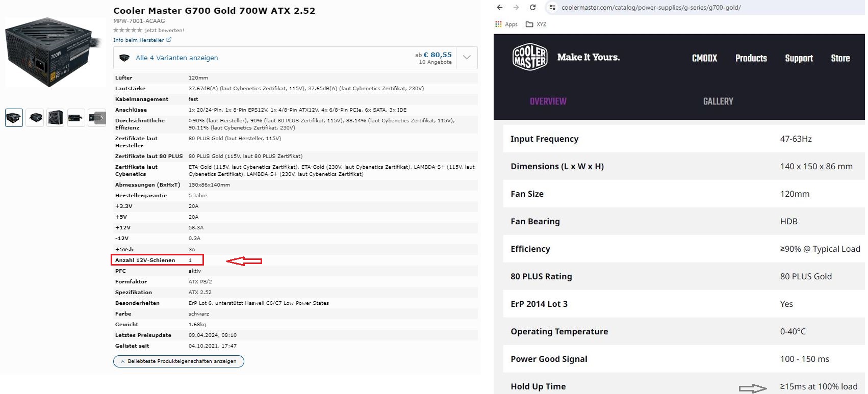
Task: Click the price ab € 80,55
Action: 433,55
